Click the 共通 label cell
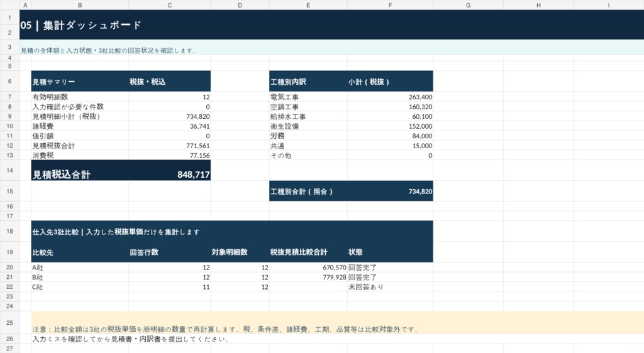Viewport: 644px width, 353px height. pos(308,146)
